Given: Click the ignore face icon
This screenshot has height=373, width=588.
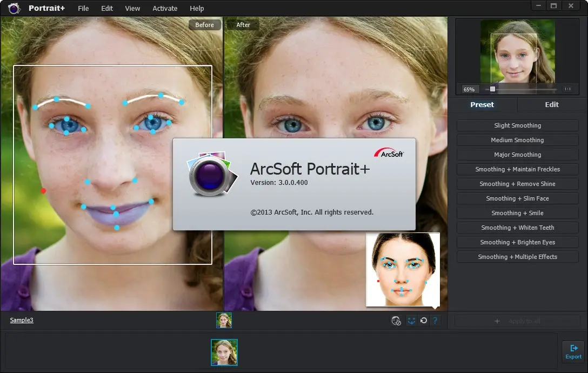Looking at the screenshot, I should coord(396,321).
